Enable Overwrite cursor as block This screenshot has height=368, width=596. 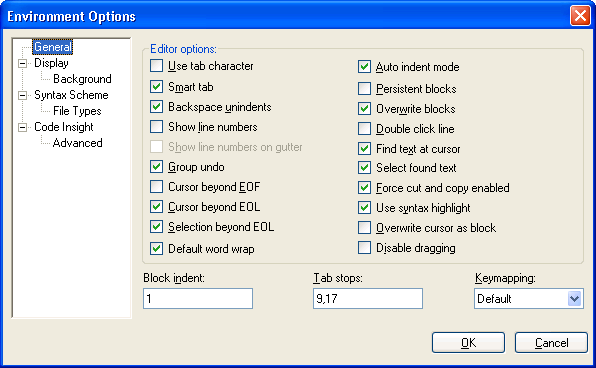364,228
